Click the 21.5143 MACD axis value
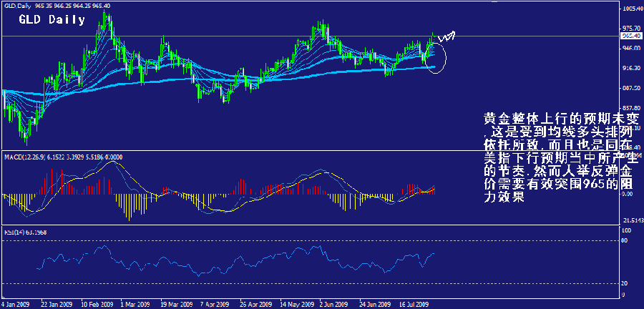This screenshot has height=309, width=644. tap(633, 220)
